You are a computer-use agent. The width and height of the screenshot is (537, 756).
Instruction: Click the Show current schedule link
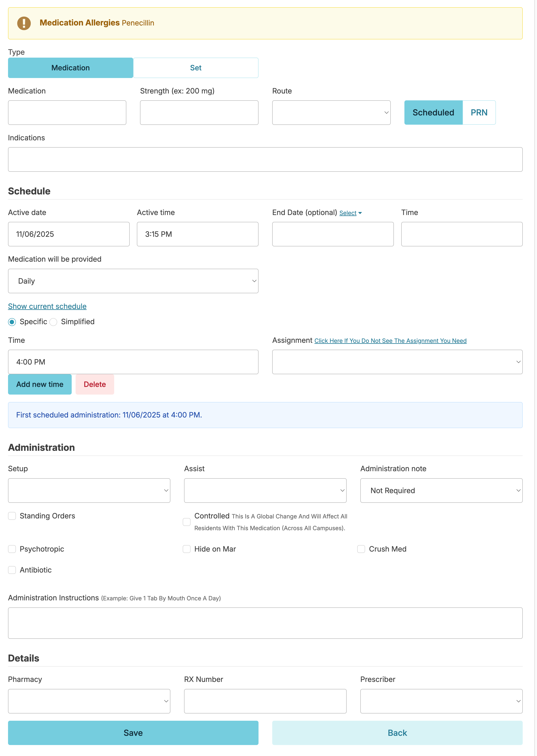point(47,306)
